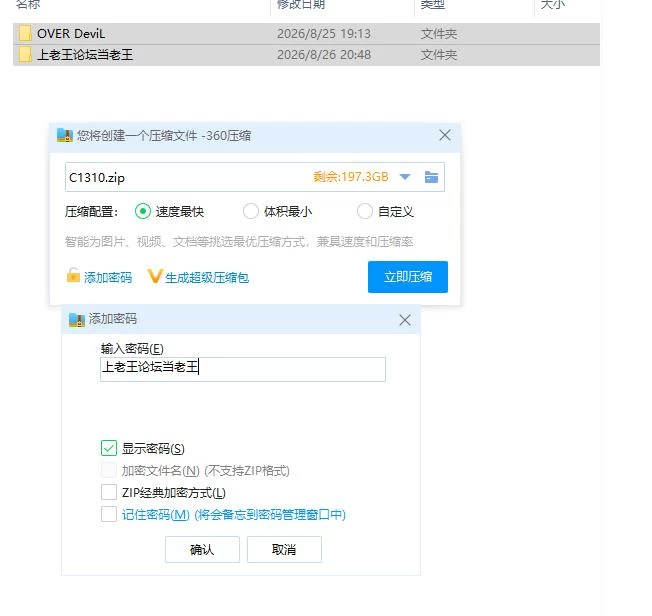This screenshot has width=652, height=616.
Task: Click the 上老王论坛当老王 folder icon
Action: pyautogui.click(x=25, y=54)
